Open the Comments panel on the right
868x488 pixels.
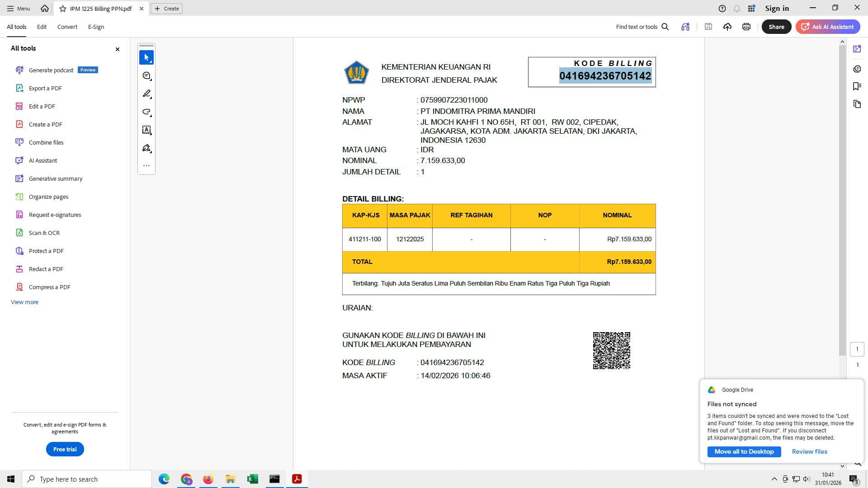click(857, 69)
